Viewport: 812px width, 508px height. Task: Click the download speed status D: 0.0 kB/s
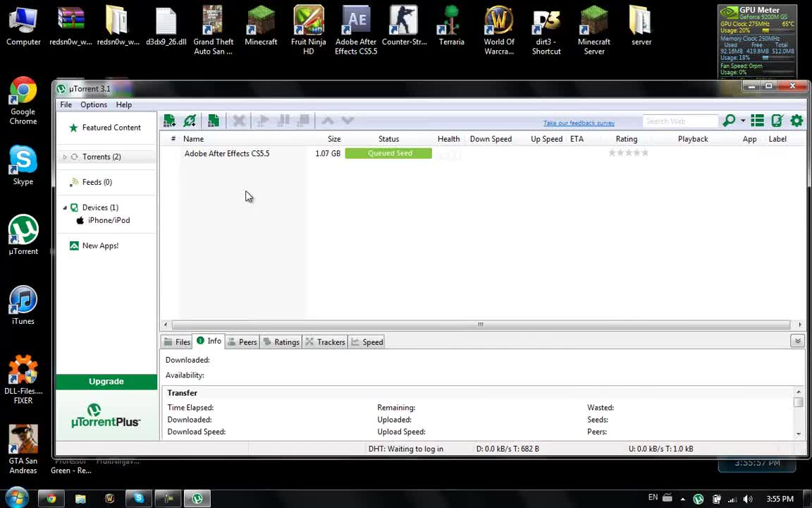pyautogui.click(x=508, y=449)
